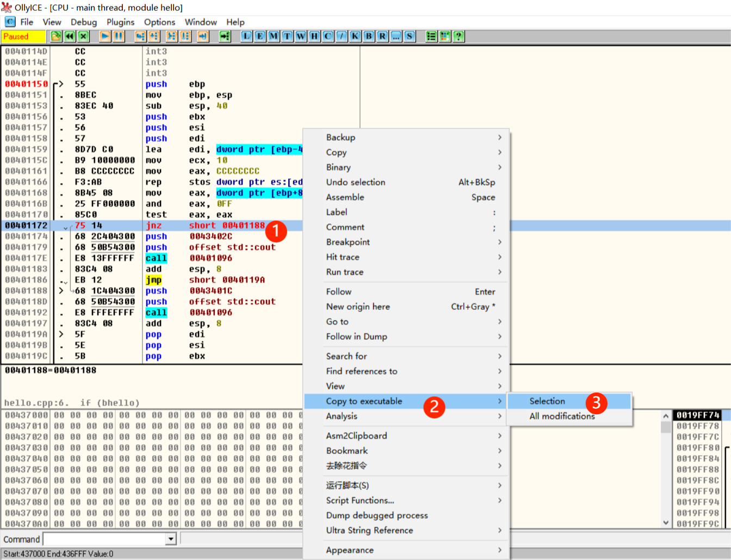The image size is (731, 560).
Task: Click the Open file toolbar icon
Action: [x=56, y=36]
